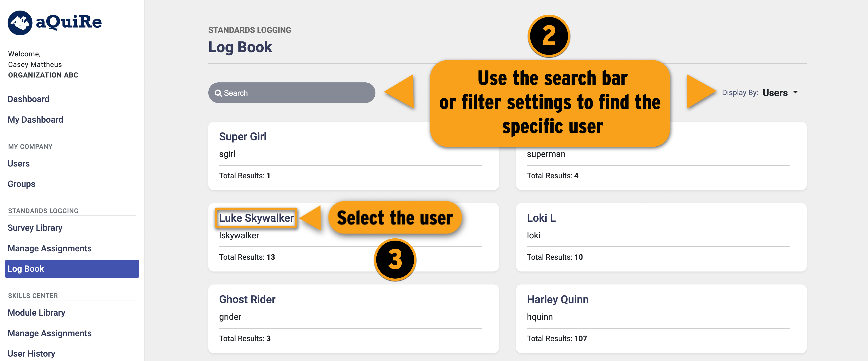
Task: Open User History page
Action: [31, 353]
